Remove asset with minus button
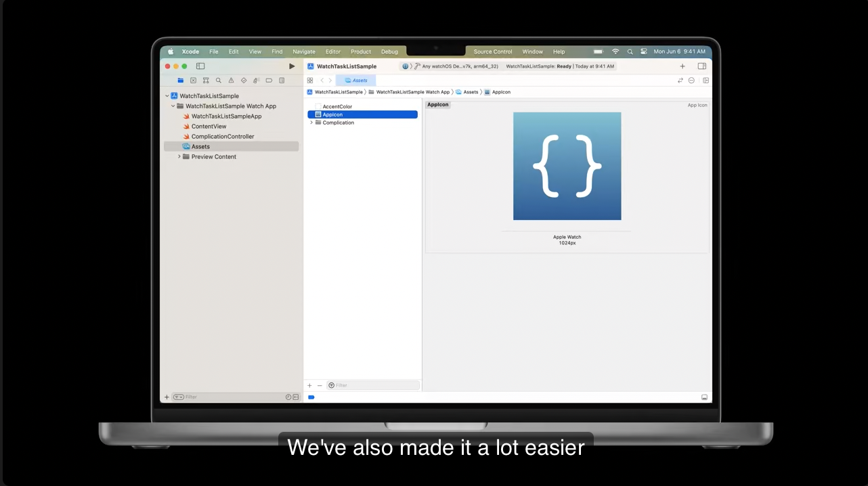The image size is (868, 486). (320, 385)
